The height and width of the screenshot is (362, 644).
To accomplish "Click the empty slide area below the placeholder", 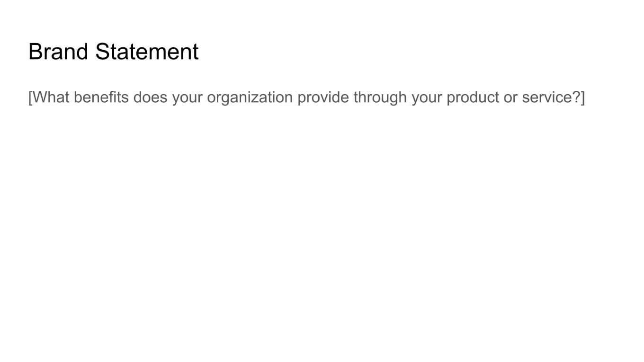I will tap(322, 227).
